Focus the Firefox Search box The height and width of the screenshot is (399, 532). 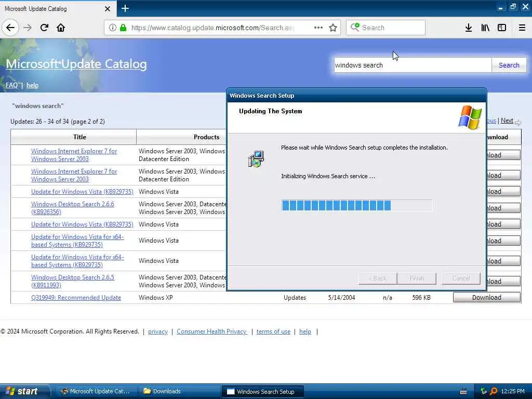pyautogui.click(x=386, y=28)
